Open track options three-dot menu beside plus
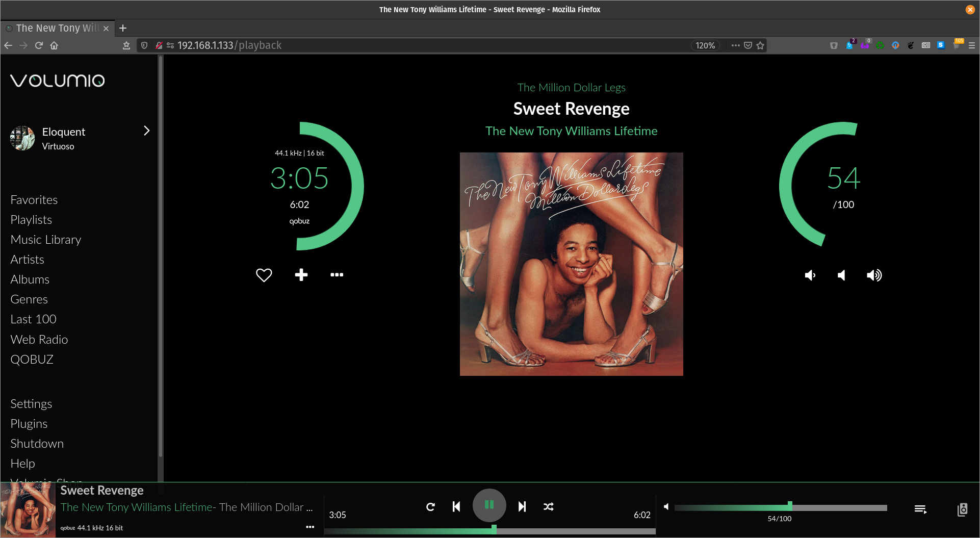980x538 pixels. pos(337,275)
